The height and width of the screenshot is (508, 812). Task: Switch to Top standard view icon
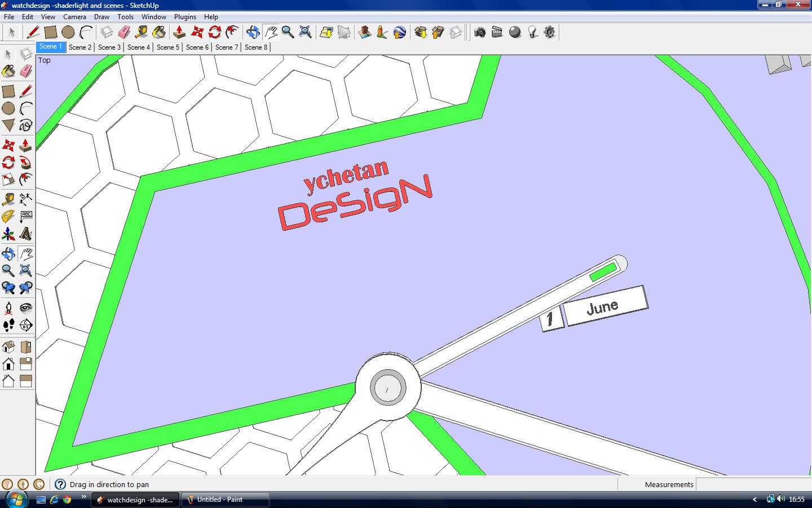[x=25, y=347]
